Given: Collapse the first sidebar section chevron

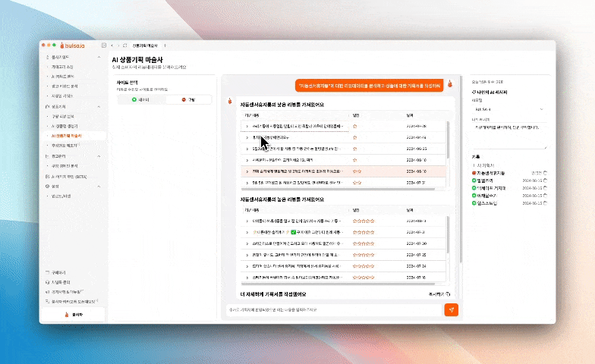Looking at the screenshot, I should point(99,58).
